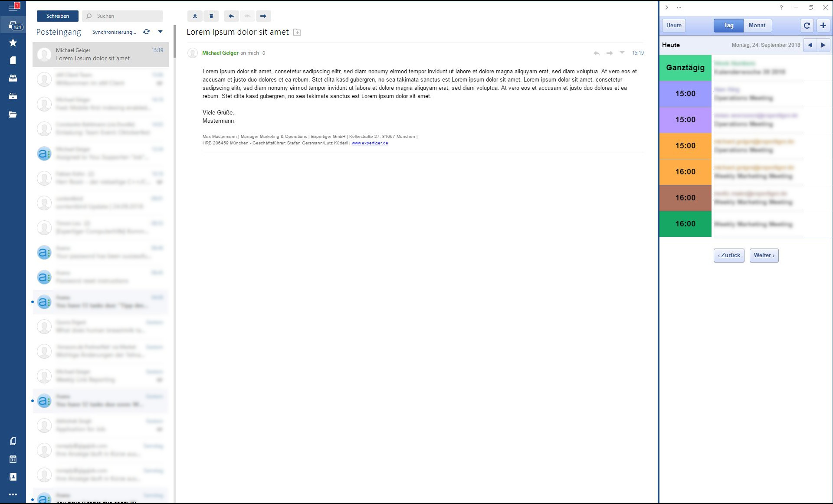Open message actions dropdown in email header
The height and width of the screenshot is (504, 833).
tap(622, 52)
